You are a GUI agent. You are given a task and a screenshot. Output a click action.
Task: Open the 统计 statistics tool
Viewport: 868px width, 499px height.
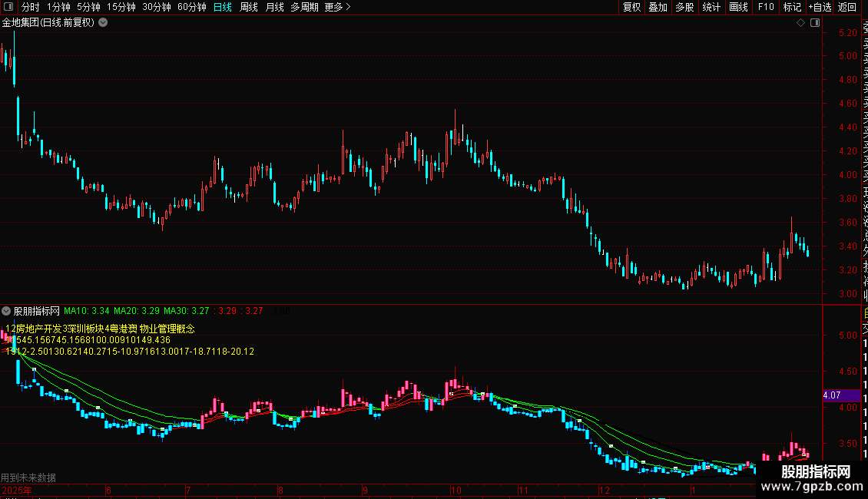point(711,7)
